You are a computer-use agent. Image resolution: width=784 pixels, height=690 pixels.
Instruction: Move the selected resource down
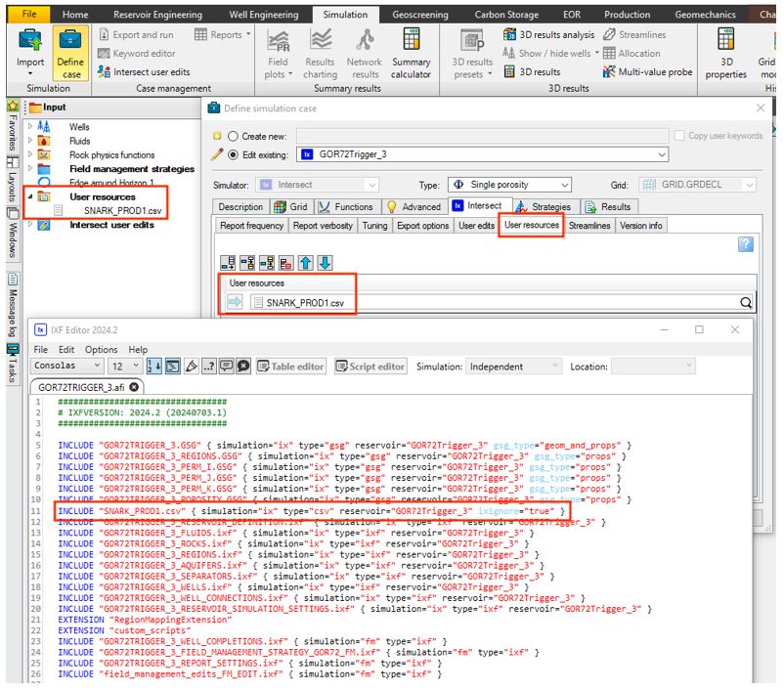(x=325, y=263)
